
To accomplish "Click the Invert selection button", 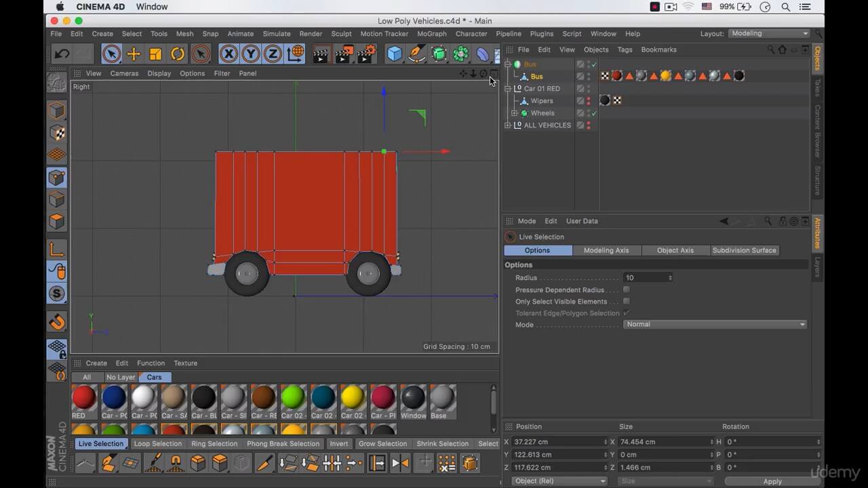I will click(338, 443).
